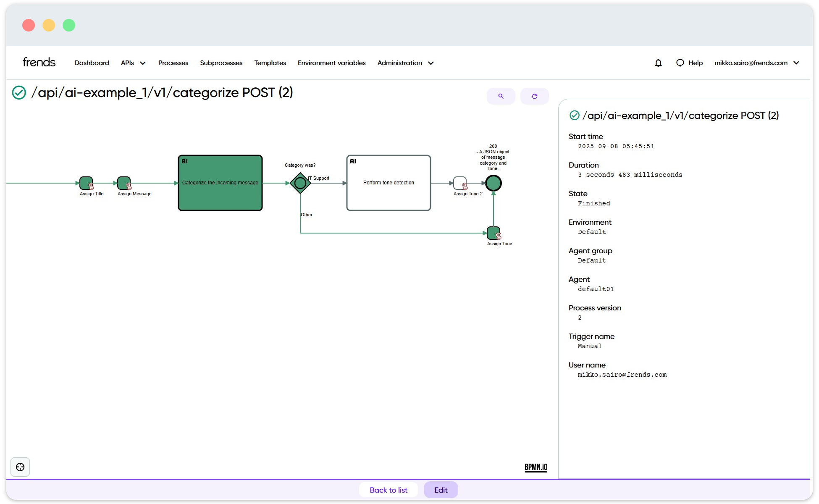This screenshot has height=504, width=819.
Task: Open the notifications bell
Action: point(658,63)
